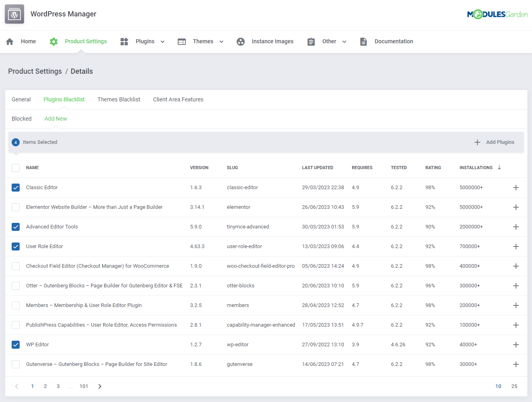Add PublishPress Capabilities via plus icon
This screenshot has width=532, height=402.
click(516, 325)
